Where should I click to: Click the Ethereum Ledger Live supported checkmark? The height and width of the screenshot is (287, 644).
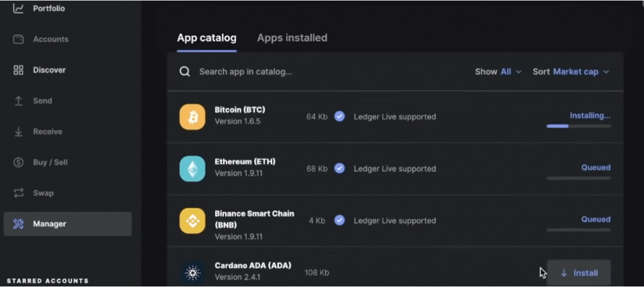tap(340, 169)
